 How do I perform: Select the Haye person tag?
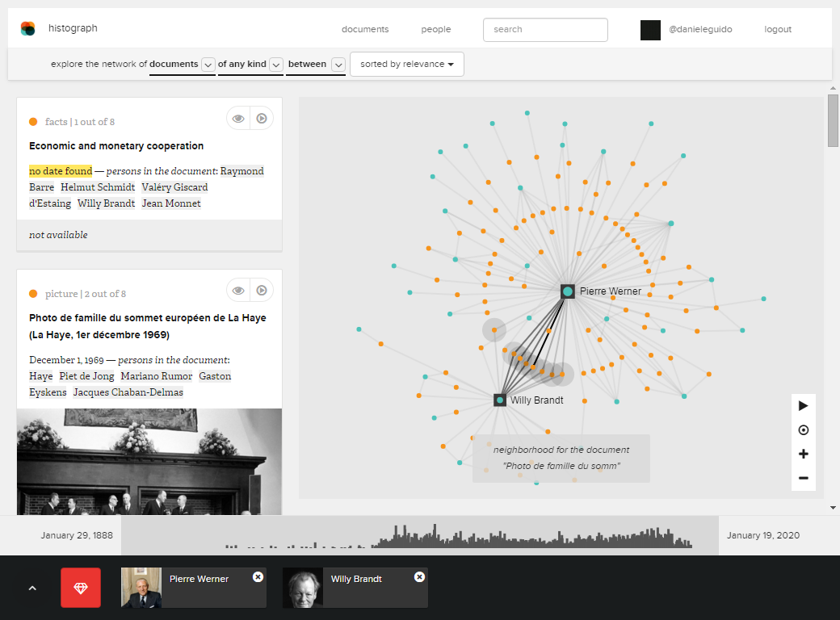pos(40,376)
